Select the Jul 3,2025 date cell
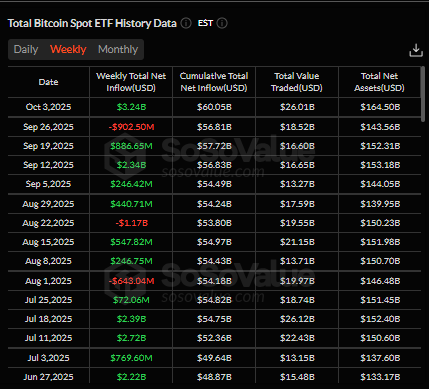Image resolution: width=429 pixels, height=389 pixels. (49, 358)
